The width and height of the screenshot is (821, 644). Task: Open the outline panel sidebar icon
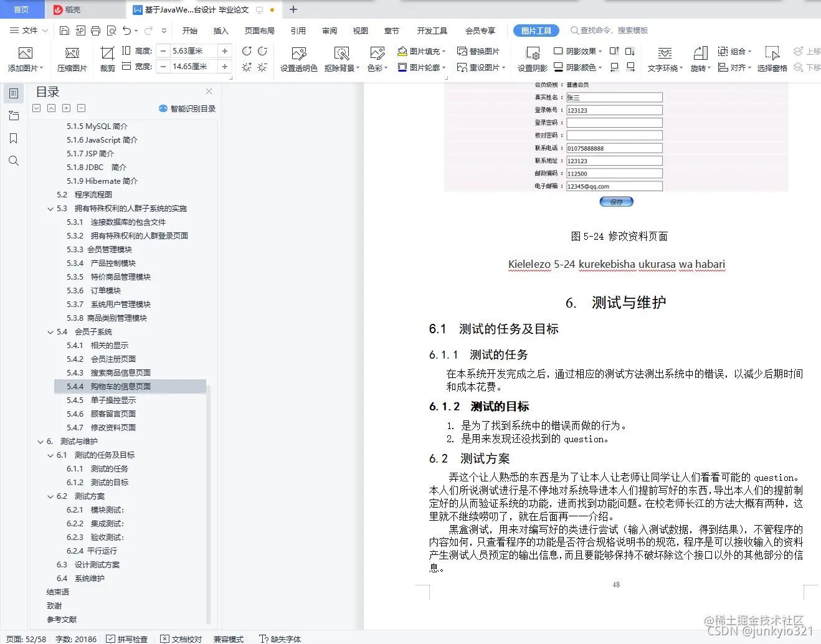[x=14, y=93]
